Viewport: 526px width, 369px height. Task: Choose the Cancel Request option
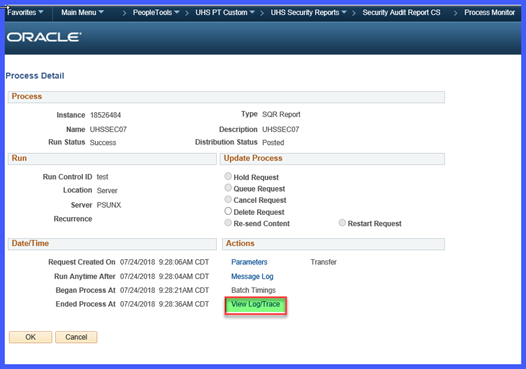click(228, 199)
